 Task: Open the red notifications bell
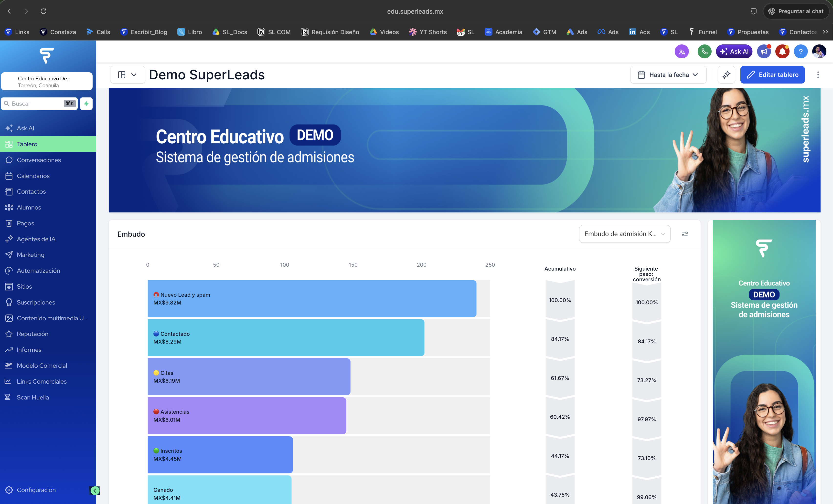coord(782,51)
